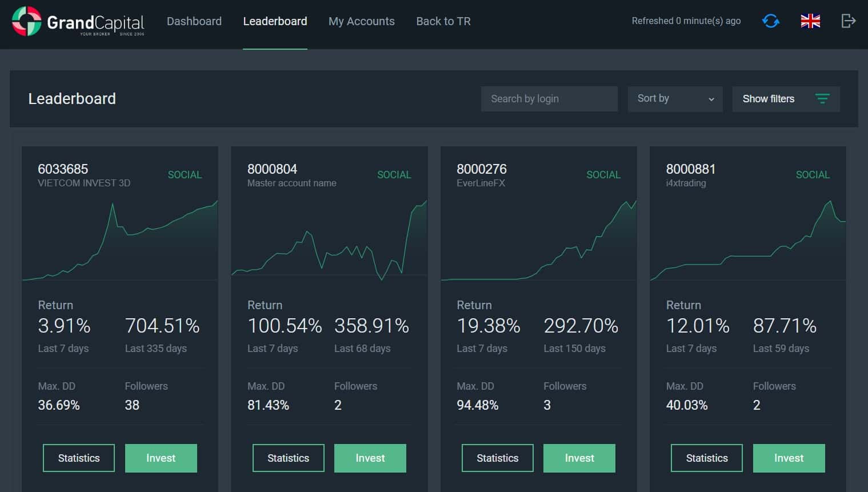Click the 8000804 performance chart
The height and width of the screenshot is (492, 868).
329,240
